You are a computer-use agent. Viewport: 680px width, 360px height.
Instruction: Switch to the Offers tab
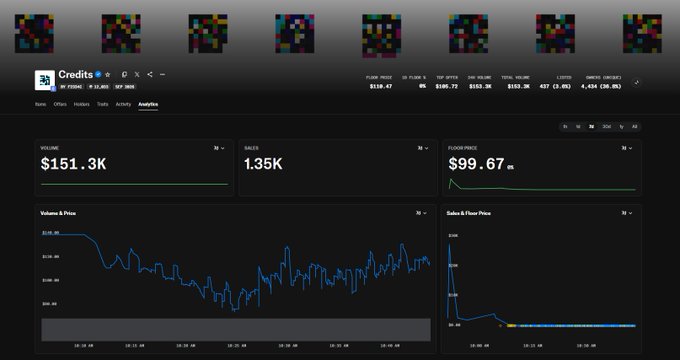[60, 104]
